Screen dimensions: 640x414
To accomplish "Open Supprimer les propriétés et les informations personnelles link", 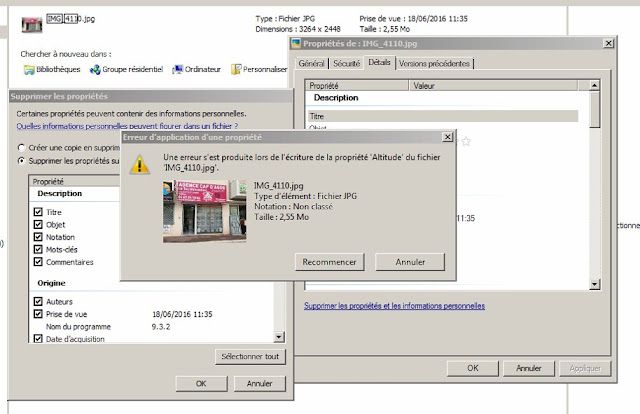I will coord(394,306).
